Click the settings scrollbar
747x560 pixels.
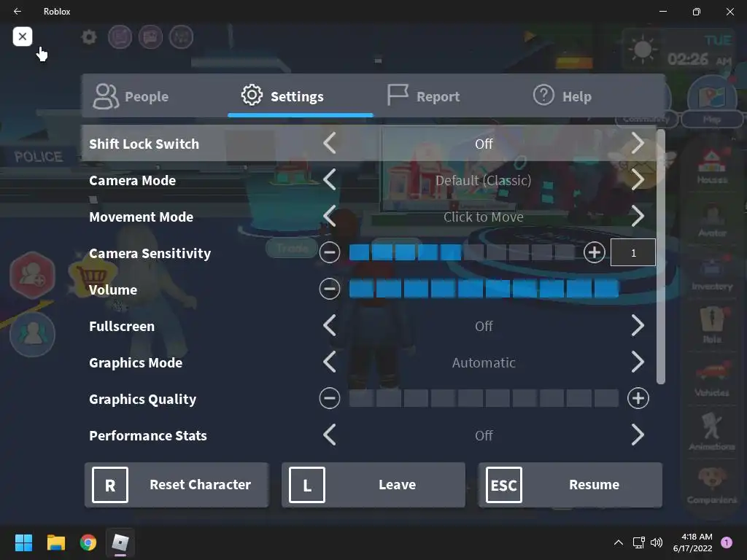(660, 256)
